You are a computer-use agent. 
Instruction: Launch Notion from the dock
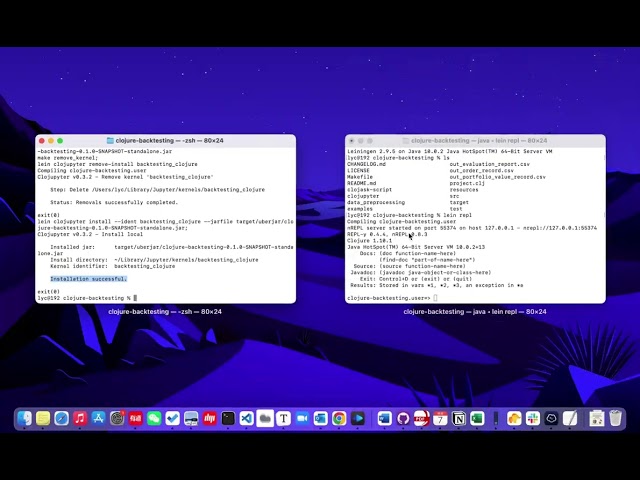[458, 418]
